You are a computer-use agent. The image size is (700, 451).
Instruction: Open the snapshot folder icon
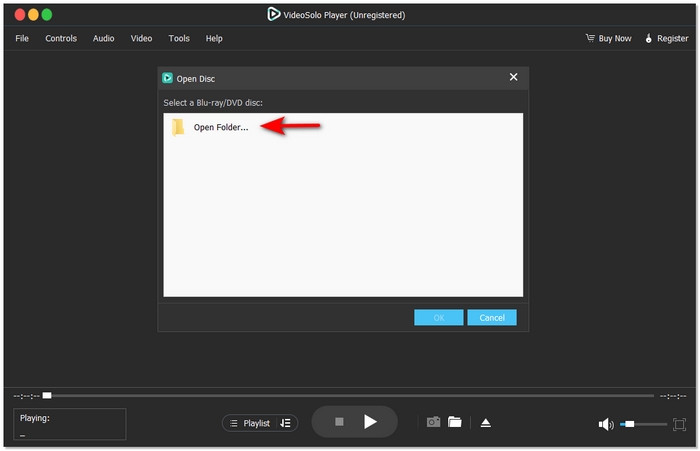point(454,422)
